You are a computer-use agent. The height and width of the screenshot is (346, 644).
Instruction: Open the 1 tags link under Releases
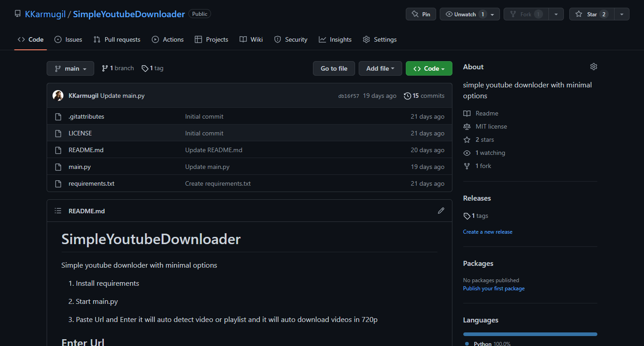476,216
